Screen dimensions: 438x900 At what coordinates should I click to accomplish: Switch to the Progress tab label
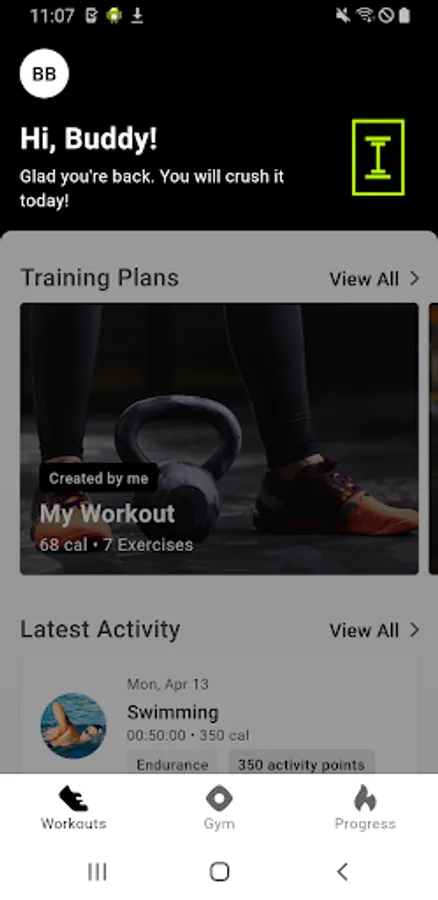coord(365,824)
